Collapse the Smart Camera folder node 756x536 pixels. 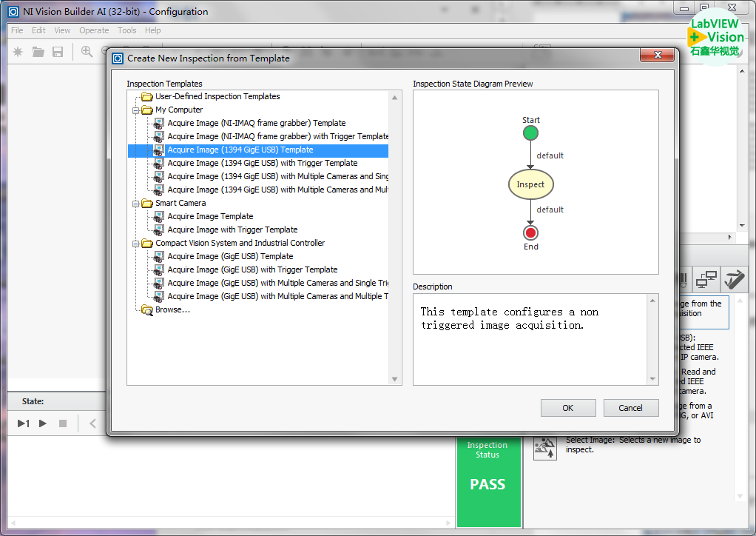click(x=136, y=204)
